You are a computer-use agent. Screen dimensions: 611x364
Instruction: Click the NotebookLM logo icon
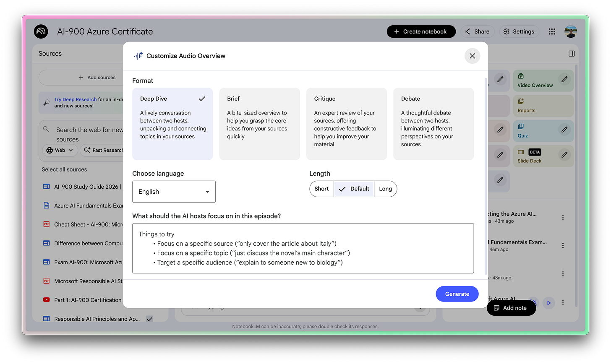41,31
